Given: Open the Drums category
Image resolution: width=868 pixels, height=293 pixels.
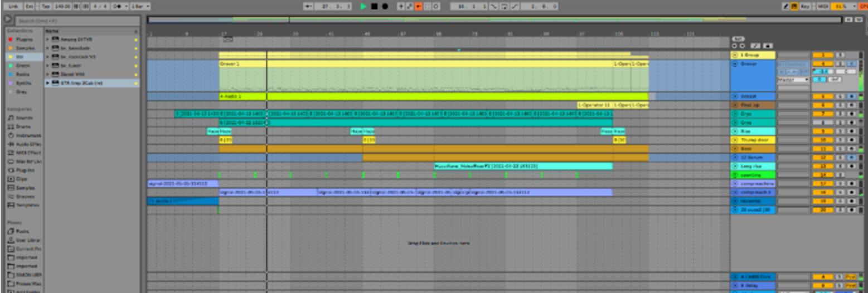Looking at the screenshot, I should coord(23,126).
